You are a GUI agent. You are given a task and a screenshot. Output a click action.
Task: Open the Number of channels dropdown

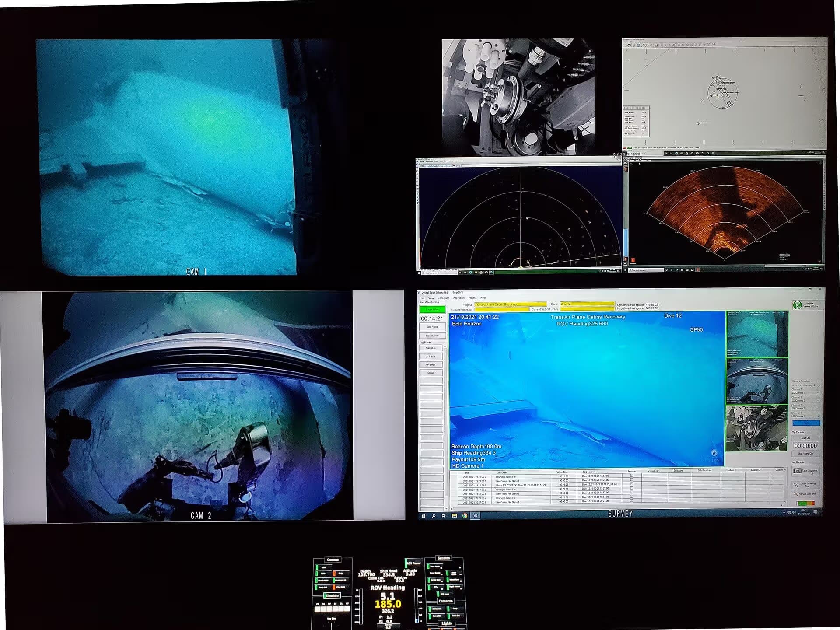click(817, 385)
